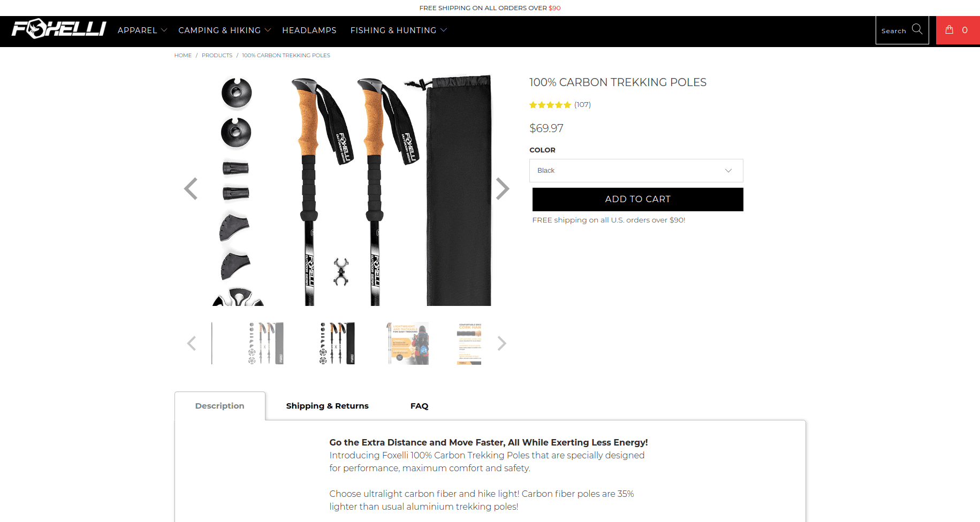Screen dimensions: 980x522
Task: Advance thumbnail carousel with right arrow
Action: [502, 343]
